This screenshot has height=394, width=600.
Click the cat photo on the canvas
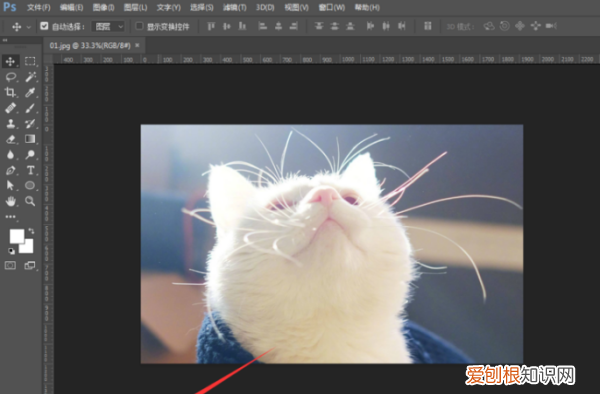coord(332,244)
